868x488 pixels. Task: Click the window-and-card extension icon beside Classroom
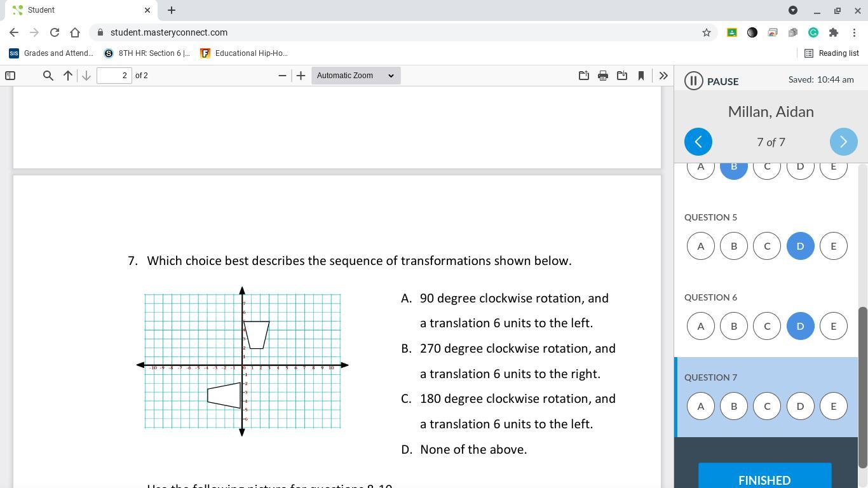point(773,32)
